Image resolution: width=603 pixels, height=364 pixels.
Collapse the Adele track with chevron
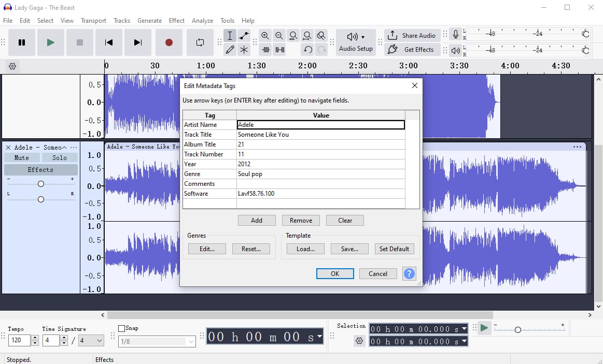pyautogui.click(x=65, y=148)
